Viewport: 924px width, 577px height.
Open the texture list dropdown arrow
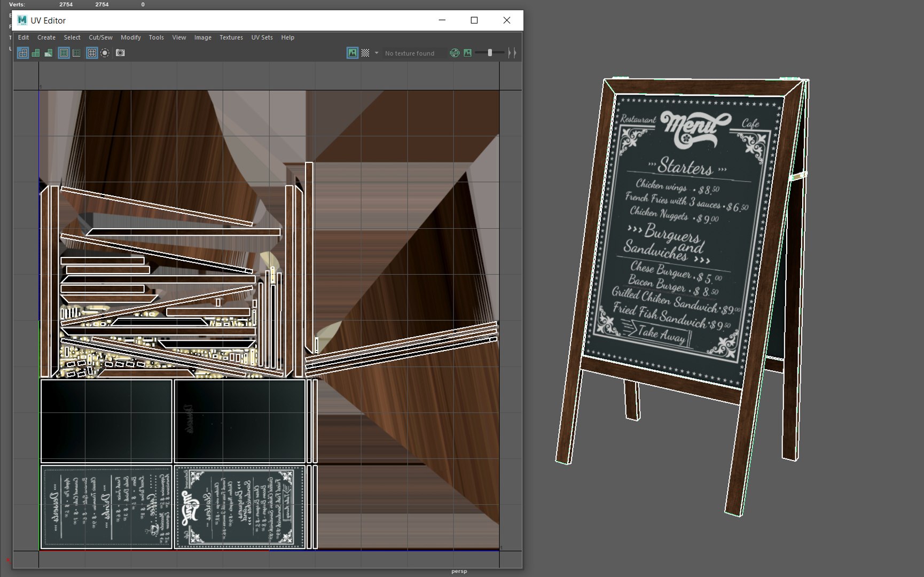coord(377,53)
